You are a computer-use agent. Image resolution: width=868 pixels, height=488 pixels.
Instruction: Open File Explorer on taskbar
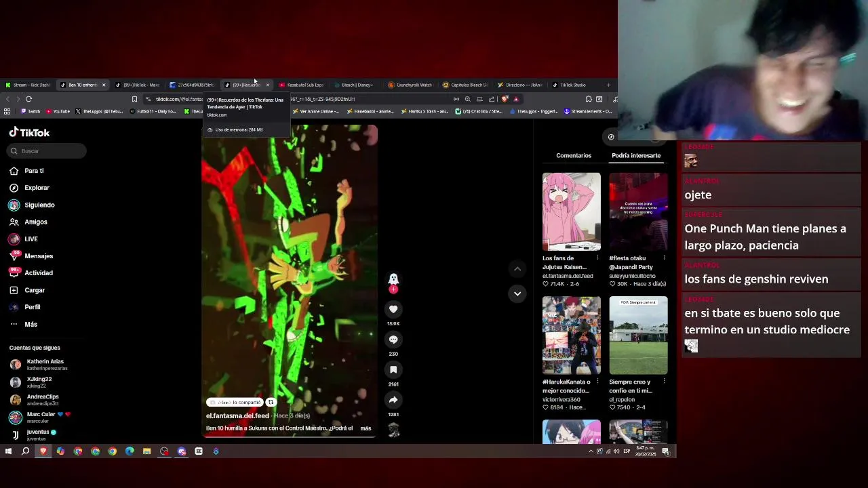146,451
